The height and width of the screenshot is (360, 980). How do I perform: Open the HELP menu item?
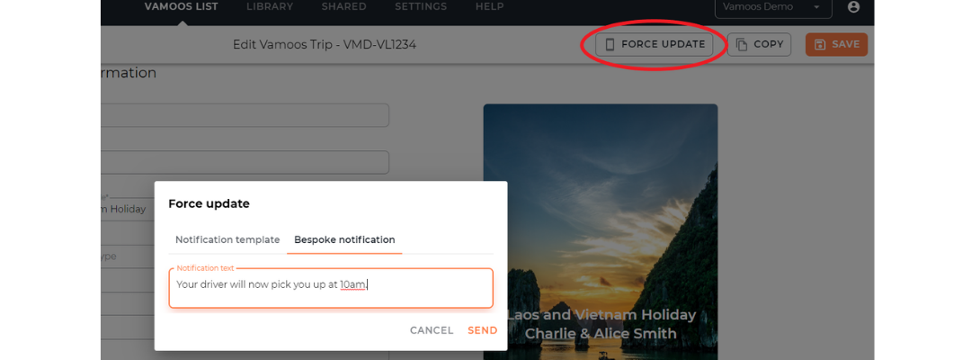[489, 7]
